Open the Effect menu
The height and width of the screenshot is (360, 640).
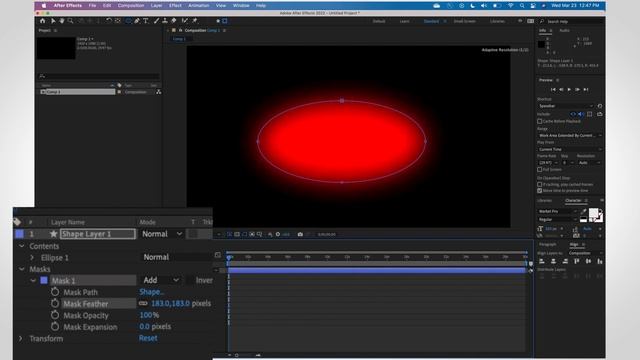coord(175,6)
